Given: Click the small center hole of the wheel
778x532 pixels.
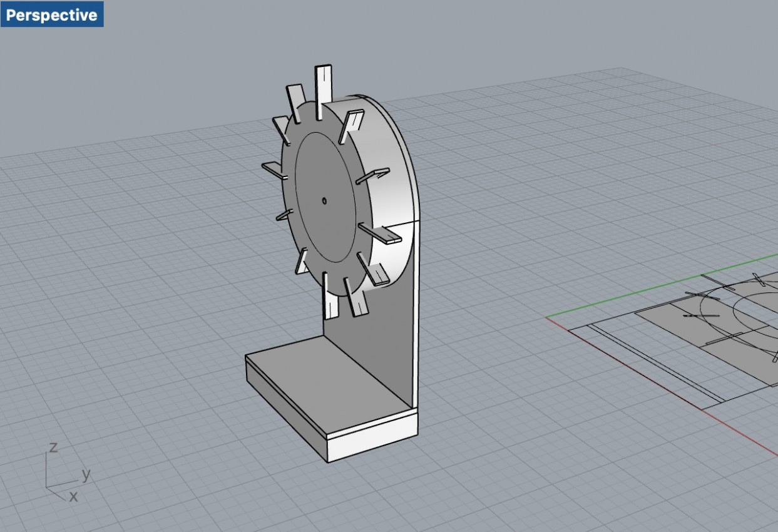Looking at the screenshot, I should [x=324, y=200].
